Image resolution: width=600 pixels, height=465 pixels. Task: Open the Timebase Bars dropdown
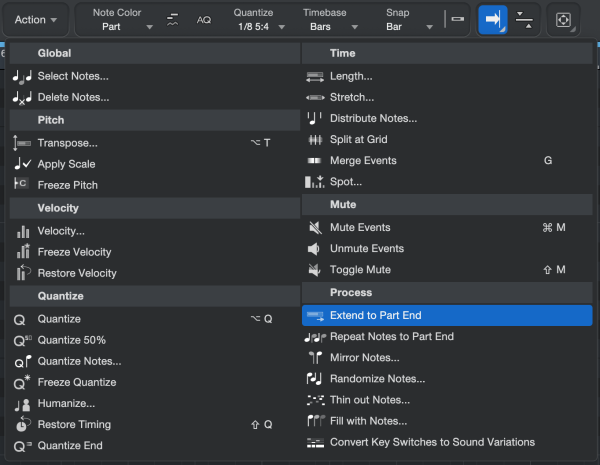pyautogui.click(x=330, y=20)
